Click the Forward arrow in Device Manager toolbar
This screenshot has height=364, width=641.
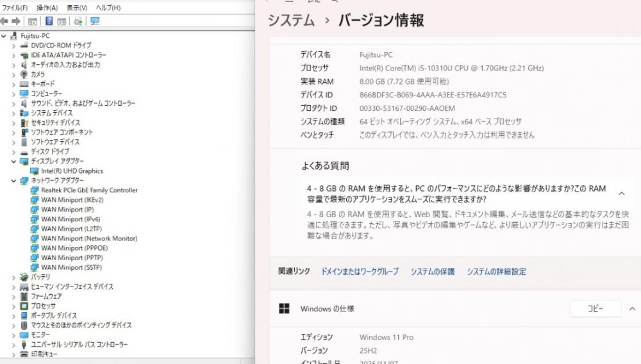point(16,21)
